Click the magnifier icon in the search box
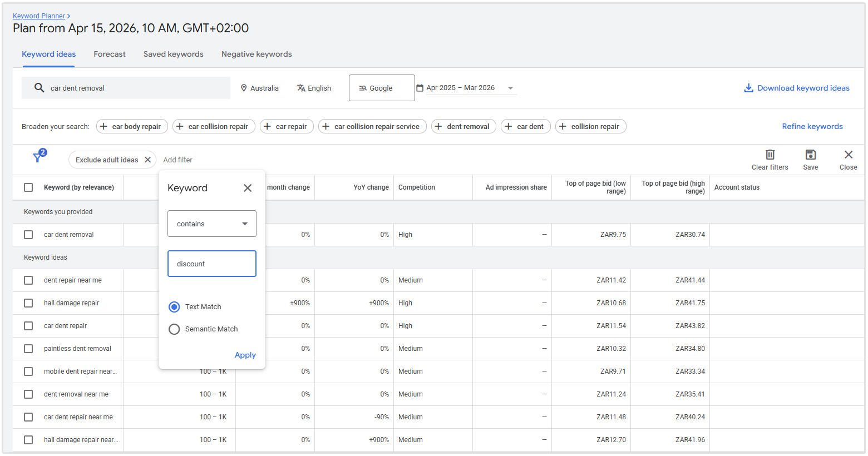Viewport: 868px width, 456px height. click(38, 88)
